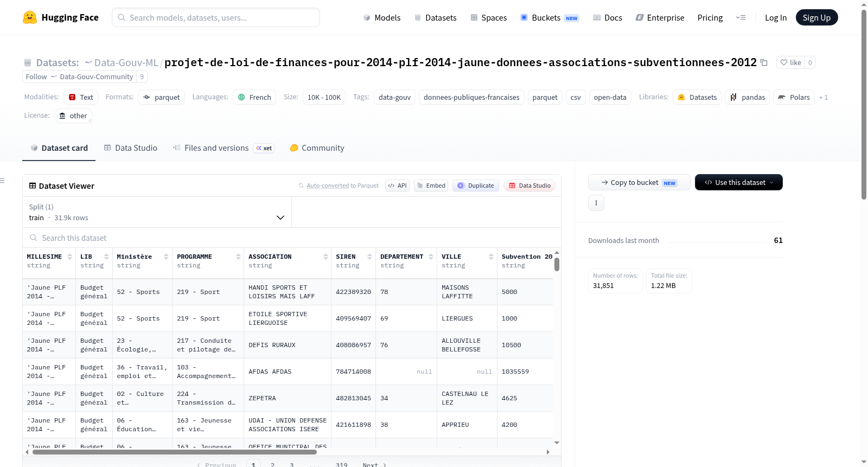Open the Files and versions tab
868x467 pixels.
[x=224, y=148]
